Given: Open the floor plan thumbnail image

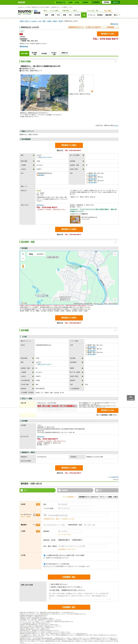Looking at the screenshot, I should pos(81,84).
